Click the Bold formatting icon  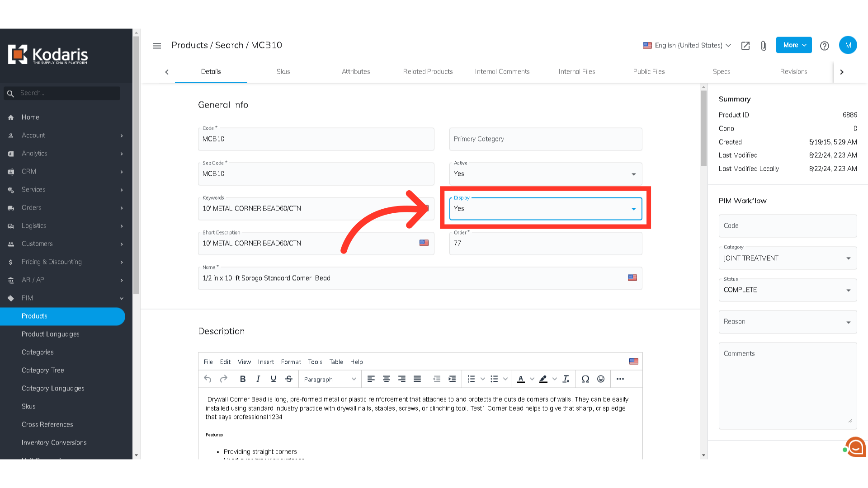point(243,379)
